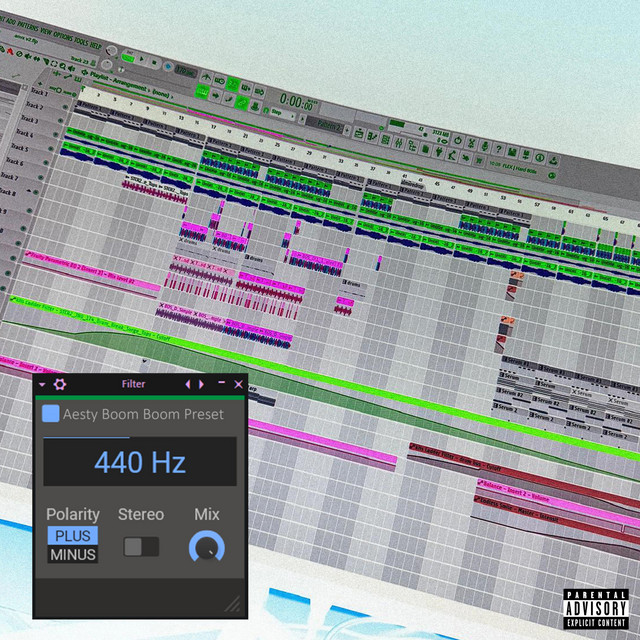Set Polarity to PLUS
The width and height of the screenshot is (640, 640).
(72, 536)
